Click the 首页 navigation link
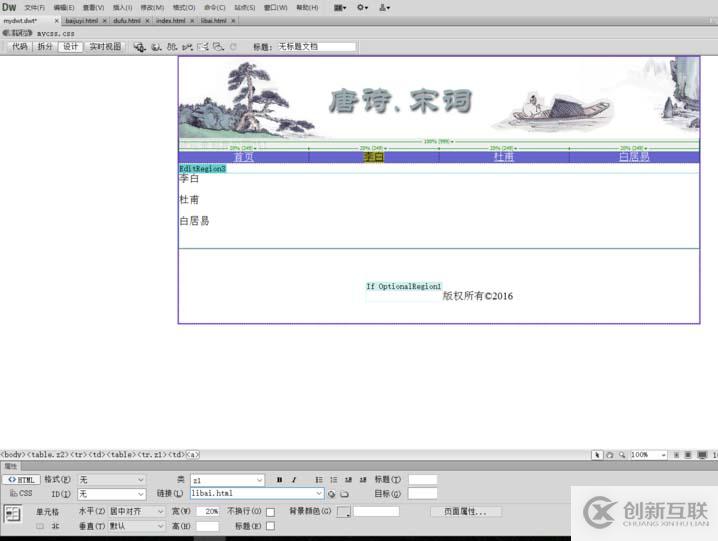Viewport: 718px width, 541px height. [244, 157]
